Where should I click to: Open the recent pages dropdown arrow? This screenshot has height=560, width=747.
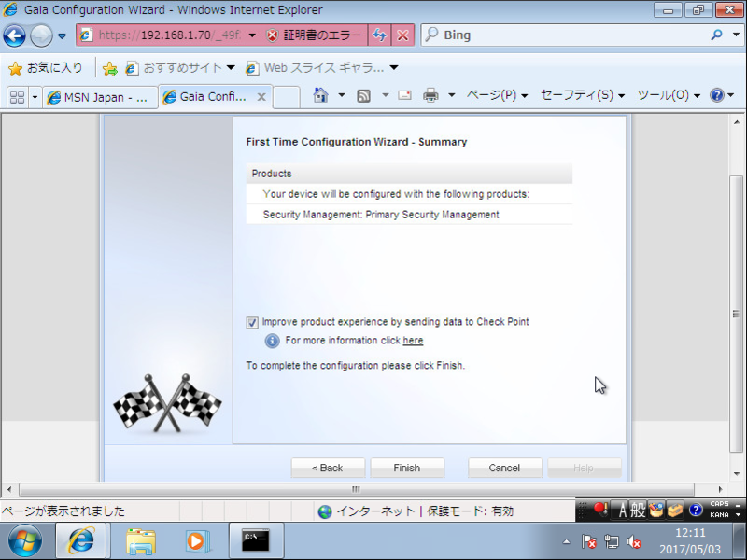[x=62, y=35]
